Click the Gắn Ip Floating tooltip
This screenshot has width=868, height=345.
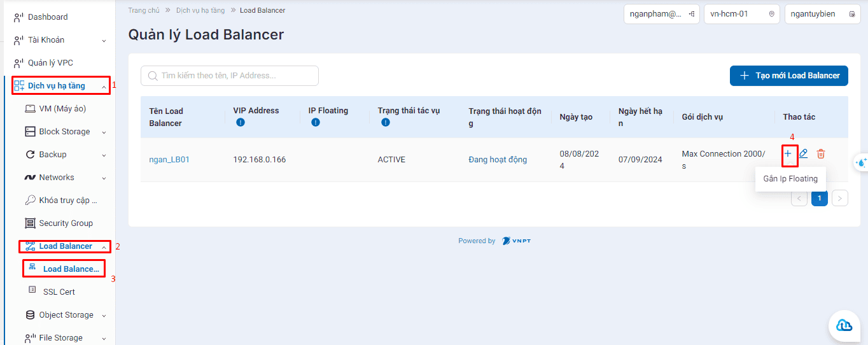point(790,179)
